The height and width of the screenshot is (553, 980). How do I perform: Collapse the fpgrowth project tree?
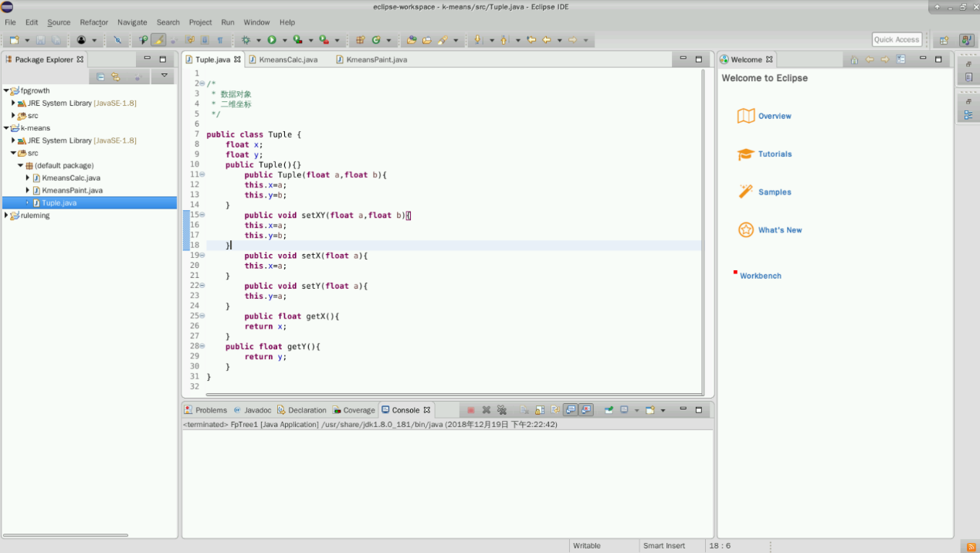tap(6, 90)
